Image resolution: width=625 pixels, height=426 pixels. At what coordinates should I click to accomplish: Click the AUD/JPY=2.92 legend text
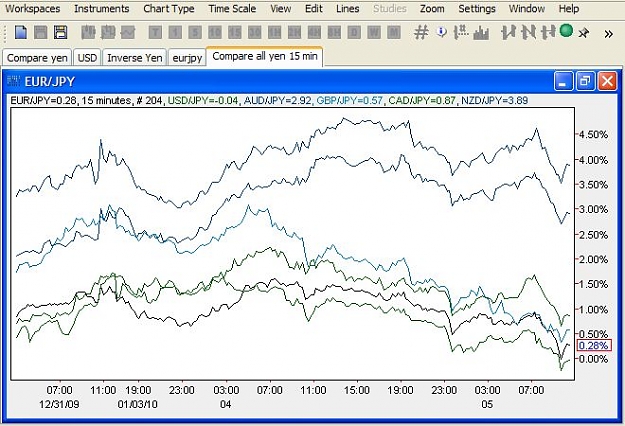pos(277,100)
